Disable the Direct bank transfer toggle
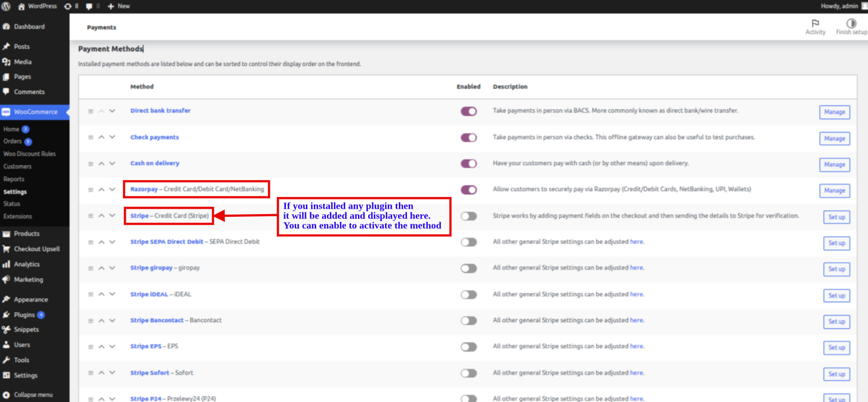Image resolution: width=868 pixels, height=402 pixels. tap(469, 111)
